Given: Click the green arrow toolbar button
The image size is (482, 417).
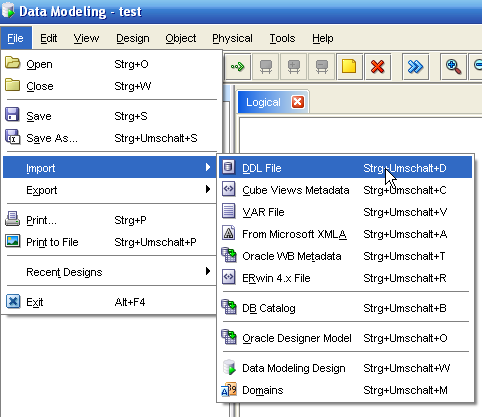Looking at the screenshot, I should pos(238,67).
